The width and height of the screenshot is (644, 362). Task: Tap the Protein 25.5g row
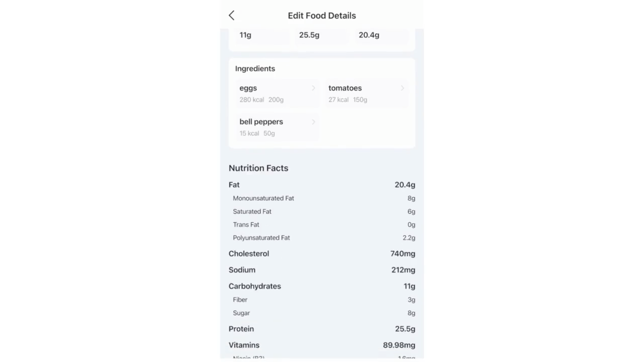[322, 329]
